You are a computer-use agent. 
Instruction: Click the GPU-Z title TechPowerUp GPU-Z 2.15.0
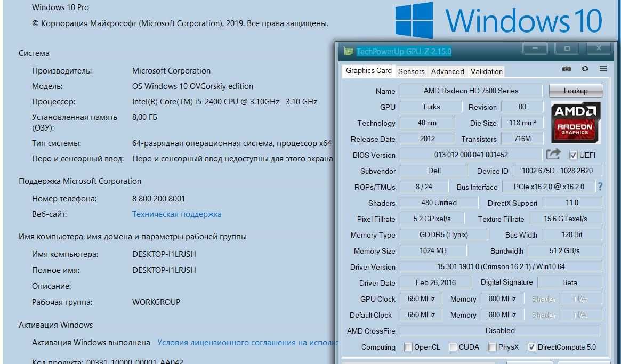404,52
